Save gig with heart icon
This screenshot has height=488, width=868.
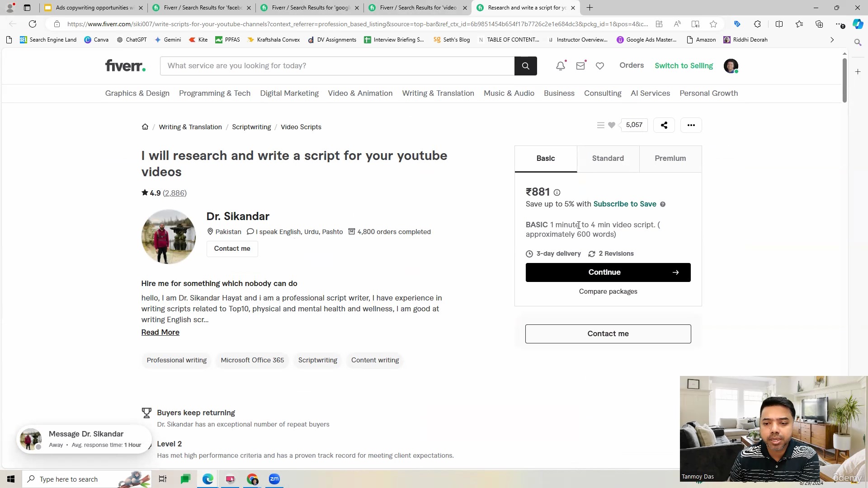[612, 125]
